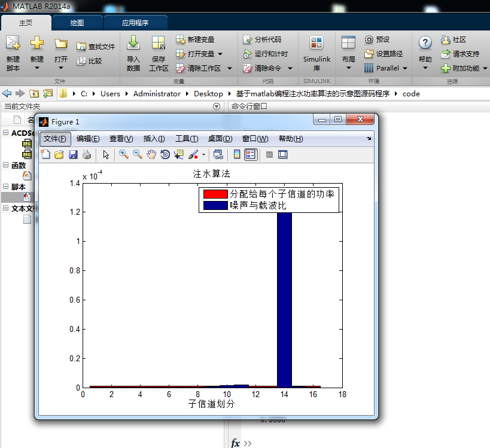Expand 清除工作区 dropdown arrow
This screenshot has width=490, height=448.
[x=230, y=68]
